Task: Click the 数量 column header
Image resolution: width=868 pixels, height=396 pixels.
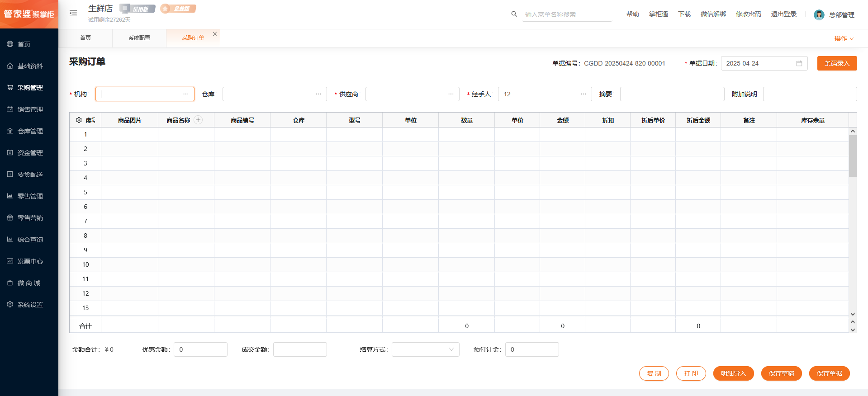Action: [467, 120]
